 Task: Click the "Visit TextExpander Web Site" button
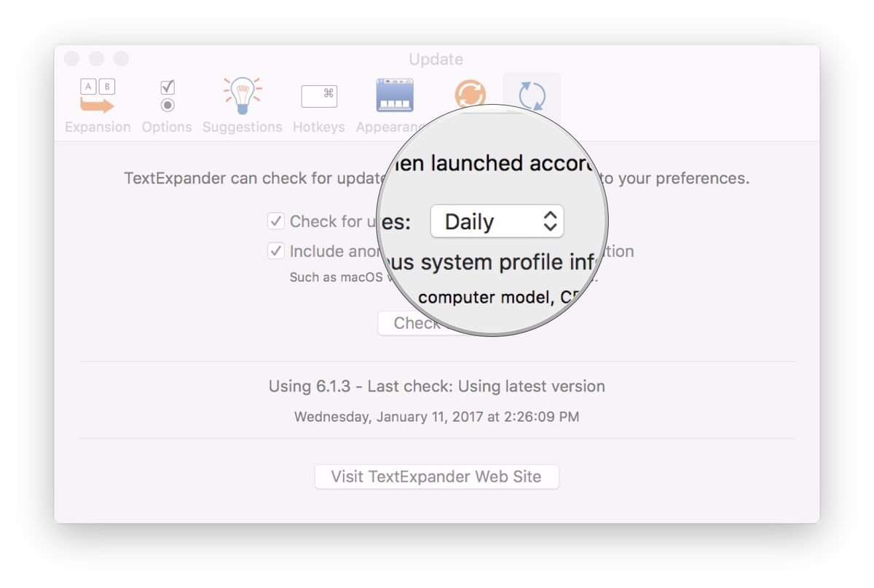[436, 477]
